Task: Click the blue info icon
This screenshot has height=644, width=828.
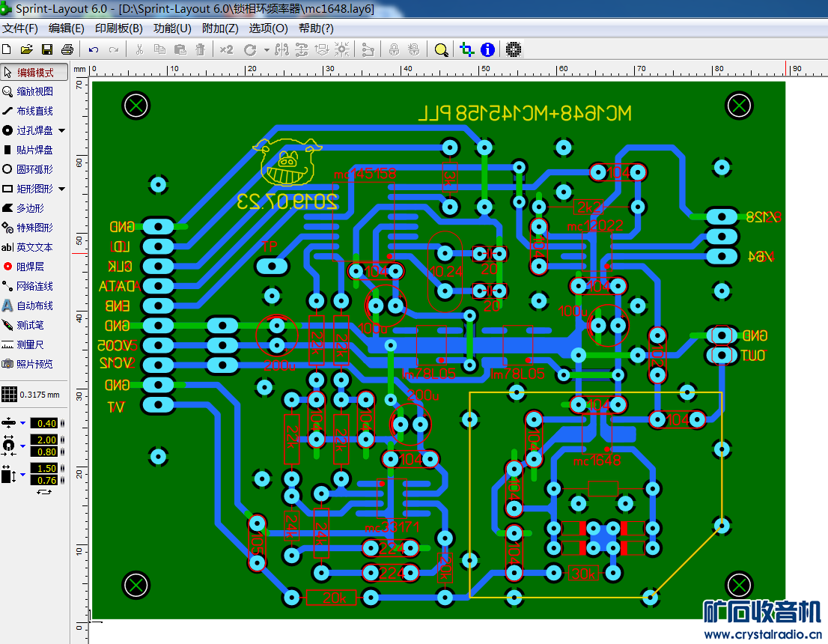Action: tap(487, 49)
